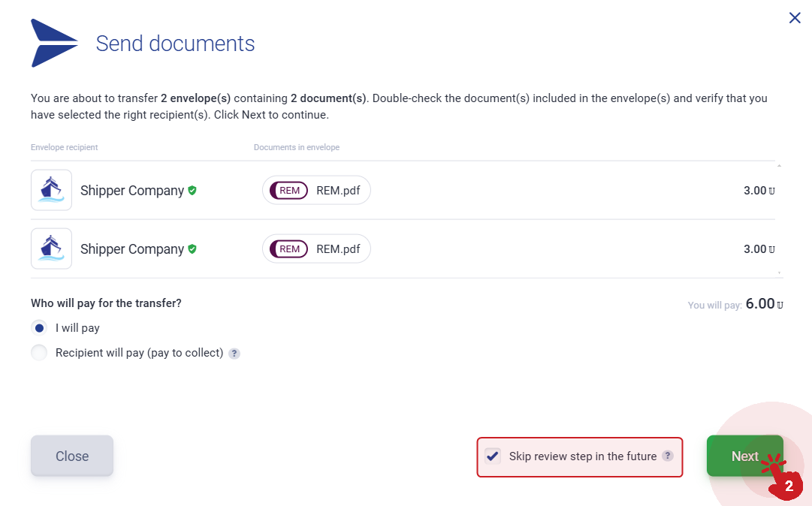Click the envelope list scroll down arrow
The width and height of the screenshot is (812, 506).
[x=779, y=273]
